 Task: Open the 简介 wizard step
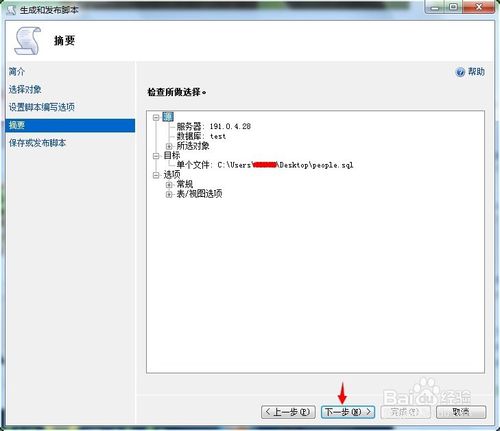[x=17, y=71]
